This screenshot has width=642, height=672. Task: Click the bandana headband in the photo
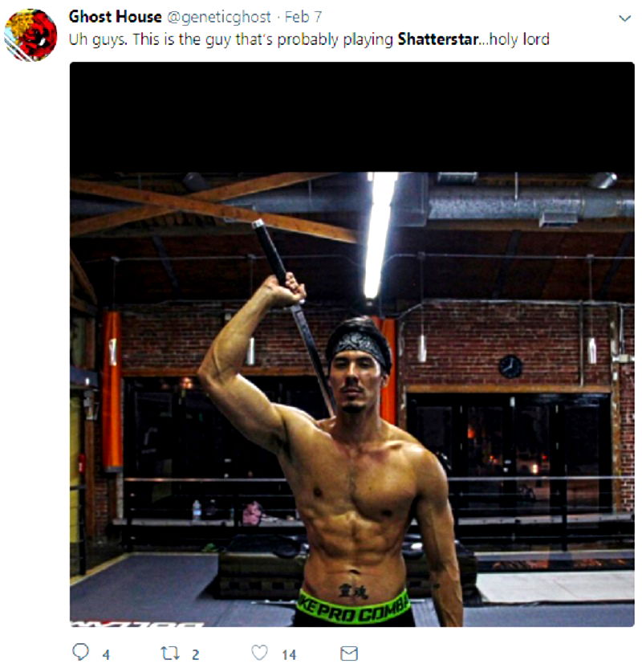click(360, 345)
